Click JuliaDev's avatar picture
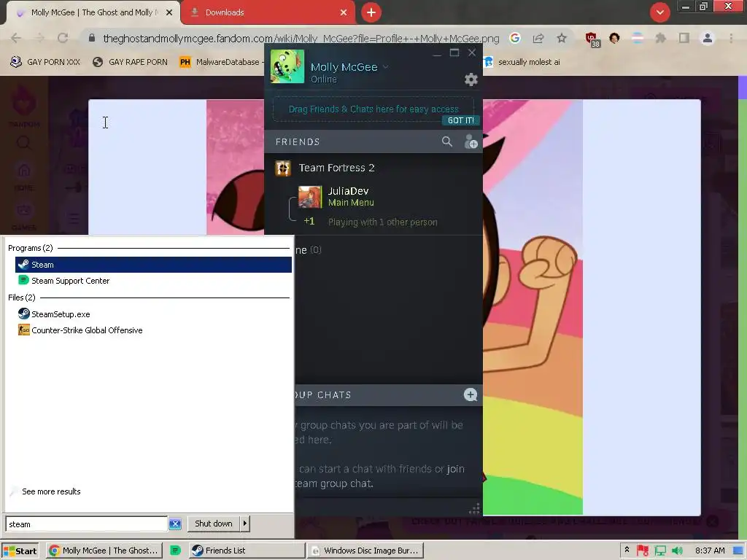This screenshot has width=747, height=560. point(309,197)
